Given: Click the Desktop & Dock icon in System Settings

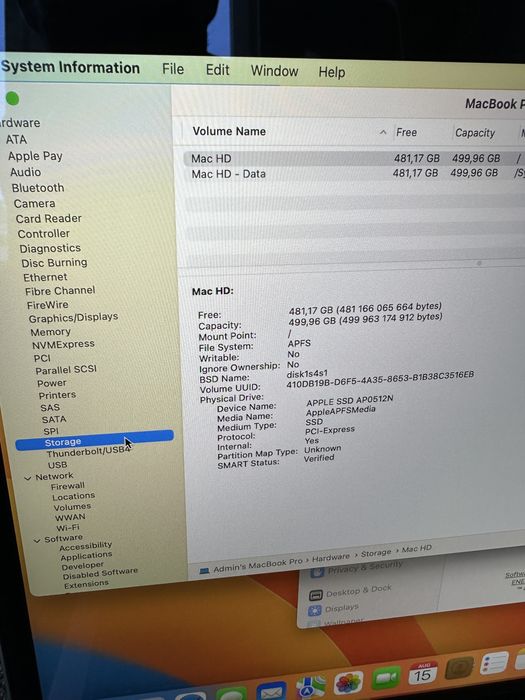Looking at the screenshot, I should [316, 595].
